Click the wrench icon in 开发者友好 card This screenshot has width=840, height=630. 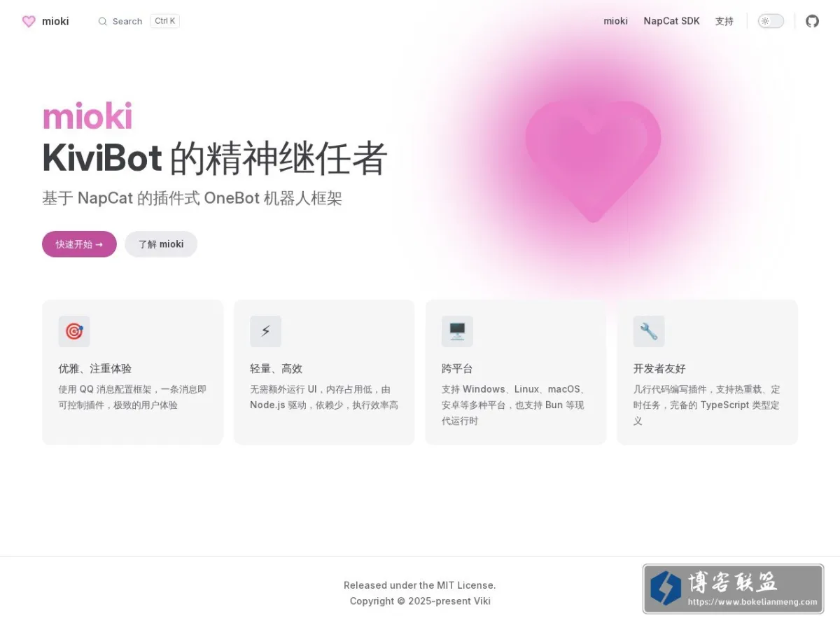(x=649, y=331)
